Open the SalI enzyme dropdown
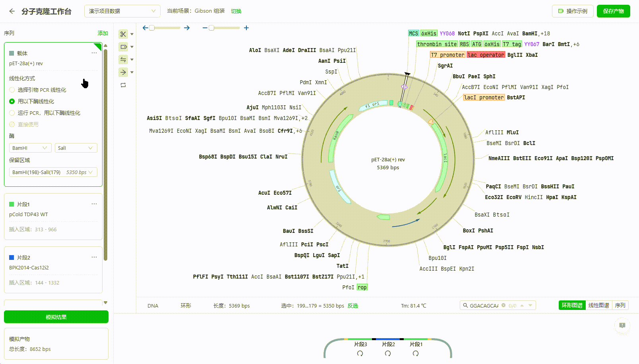Viewport: 639px width, 364px height. pos(76,148)
